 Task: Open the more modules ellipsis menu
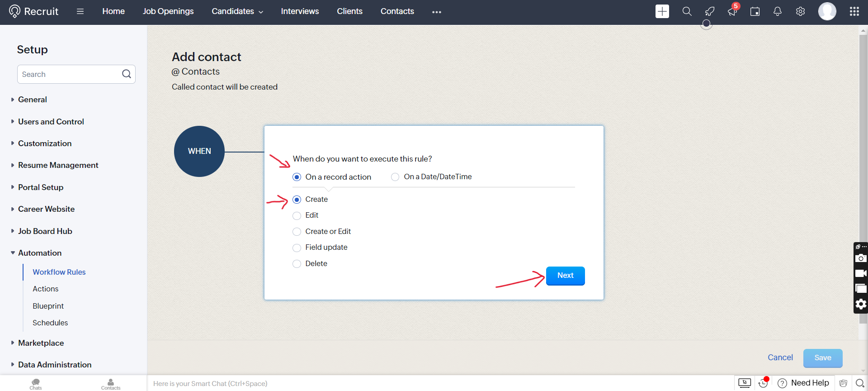pos(436,12)
